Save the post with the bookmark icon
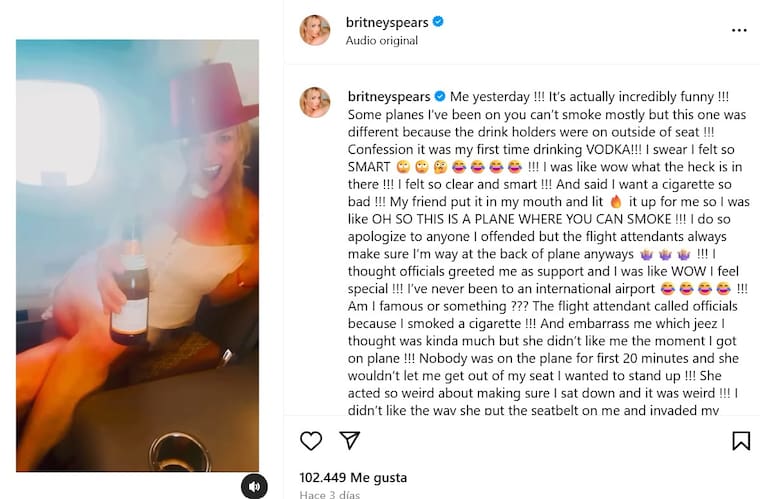760x499 pixels. click(x=740, y=440)
